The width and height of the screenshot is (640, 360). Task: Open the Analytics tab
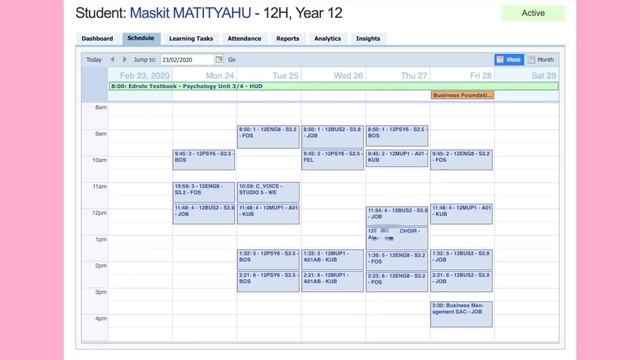(327, 38)
